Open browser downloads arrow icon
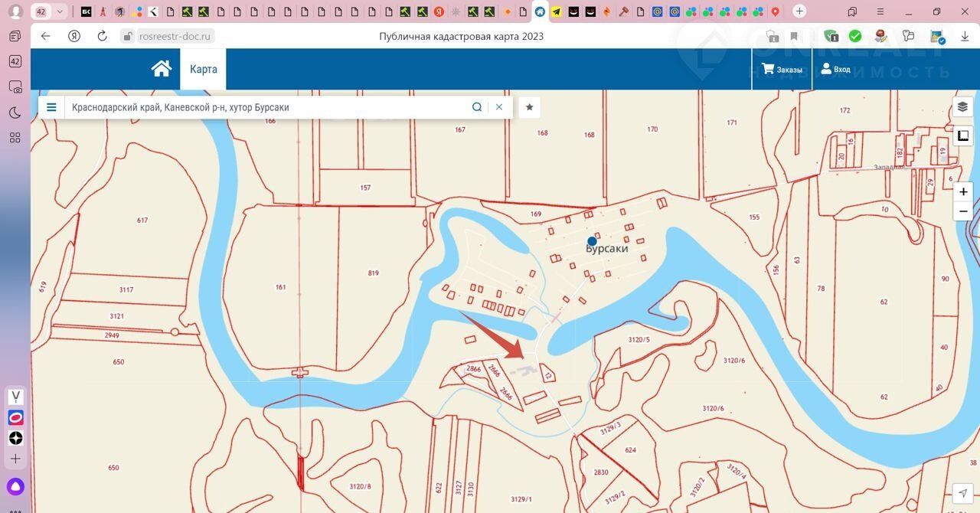The width and height of the screenshot is (980, 513). tap(964, 36)
